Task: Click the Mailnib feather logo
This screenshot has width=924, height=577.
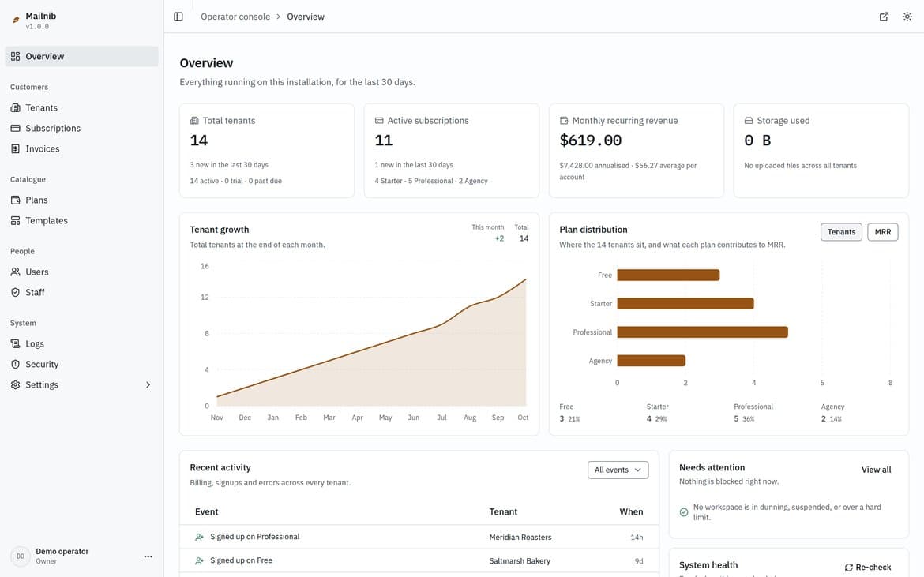Action: pyautogui.click(x=16, y=20)
